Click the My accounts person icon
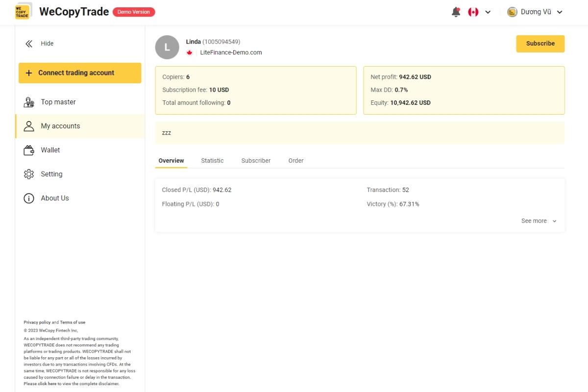The height and width of the screenshot is (392, 588). coord(29,126)
